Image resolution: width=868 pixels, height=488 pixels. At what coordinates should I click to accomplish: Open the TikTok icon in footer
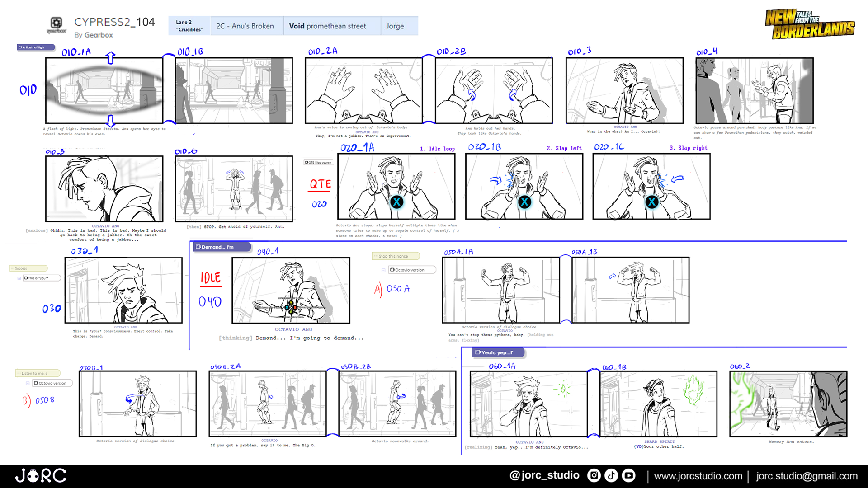tap(611, 475)
